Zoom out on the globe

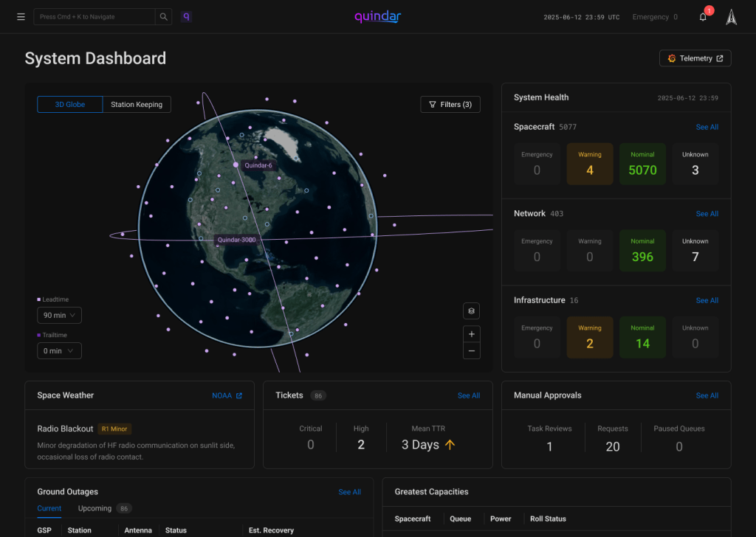(x=472, y=350)
